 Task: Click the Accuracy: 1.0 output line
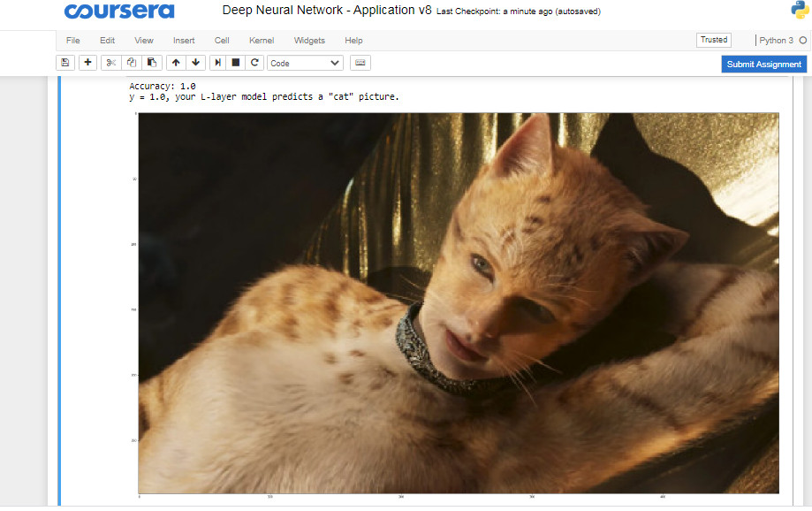[x=163, y=86]
